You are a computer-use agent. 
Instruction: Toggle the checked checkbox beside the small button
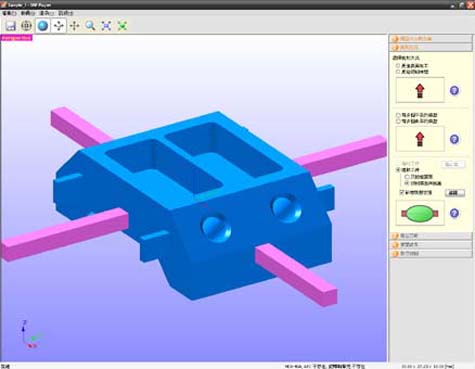tap(402, 192)
